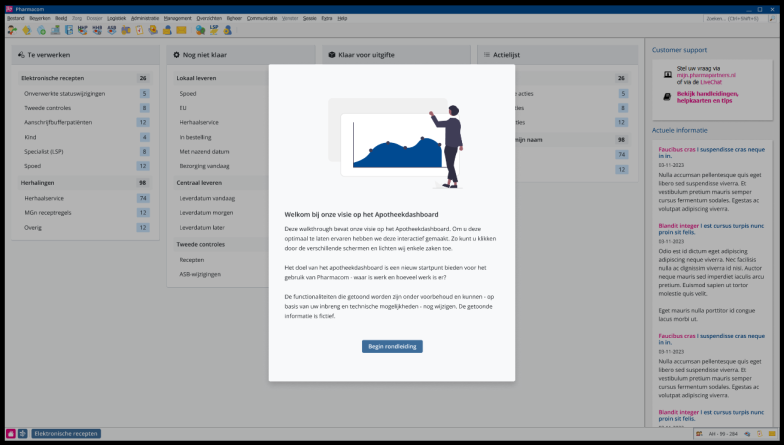Open the Bewerken menu
The image size is (784, 445).
(x=40, y=18)
